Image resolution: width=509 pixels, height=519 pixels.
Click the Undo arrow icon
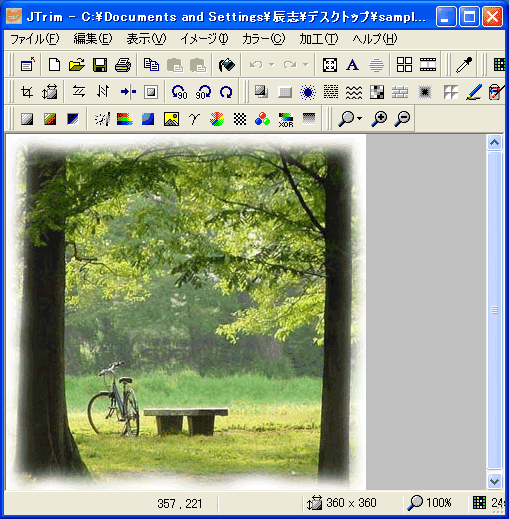pos(256,65)
